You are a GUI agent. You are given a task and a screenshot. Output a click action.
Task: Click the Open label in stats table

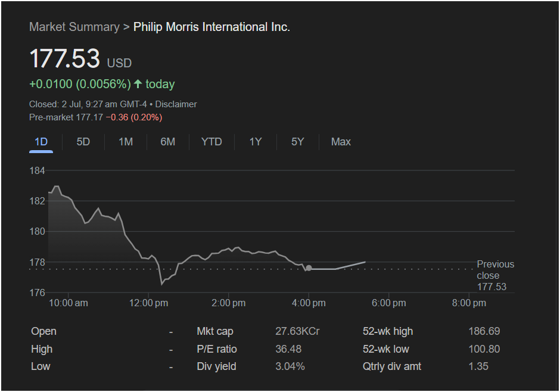(43, 331)
